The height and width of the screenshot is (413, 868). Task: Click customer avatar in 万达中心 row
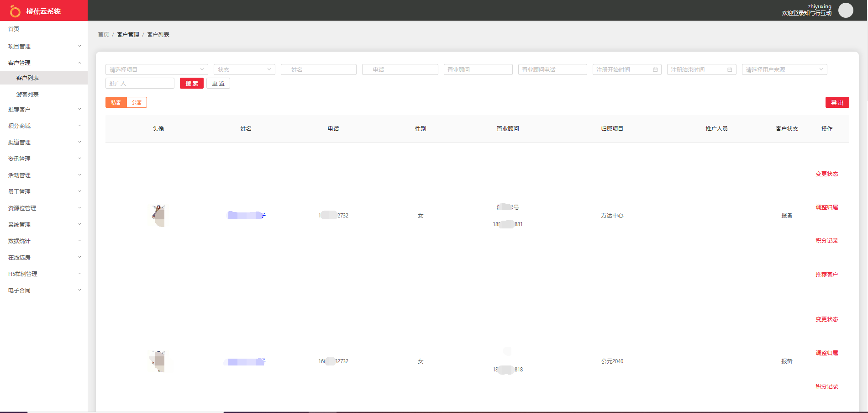tap(158, 216)
